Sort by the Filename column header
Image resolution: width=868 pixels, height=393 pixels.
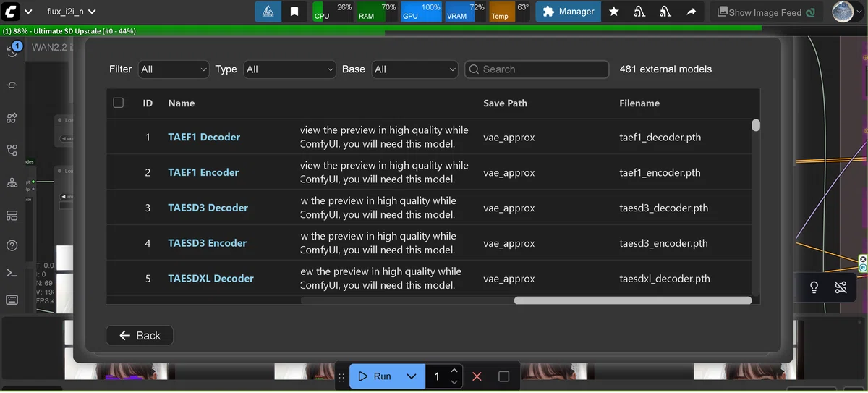pos(639,103)
